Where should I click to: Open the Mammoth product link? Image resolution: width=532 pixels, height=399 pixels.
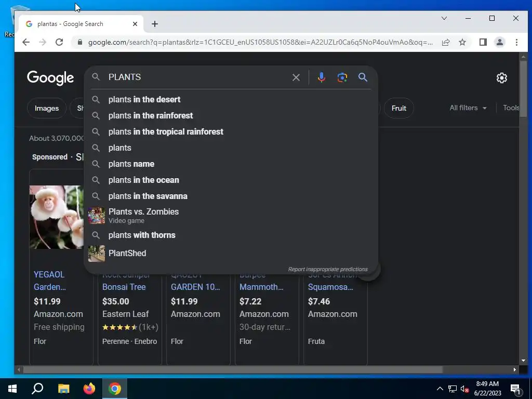[261, 287]
